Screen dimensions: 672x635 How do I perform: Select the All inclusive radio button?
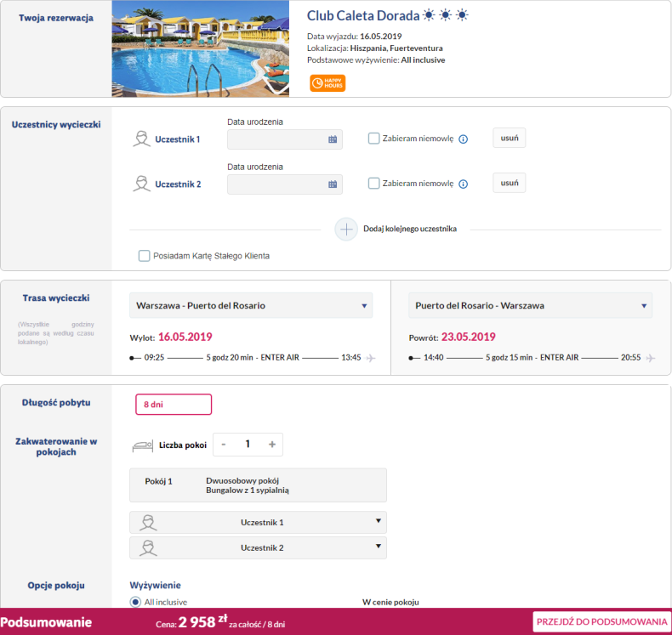click(135, 602)
